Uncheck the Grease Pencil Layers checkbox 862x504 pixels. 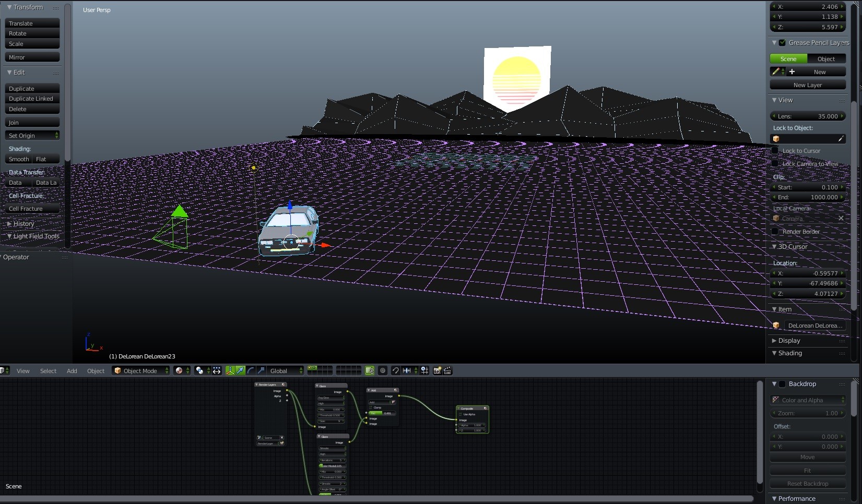(782, 43)
